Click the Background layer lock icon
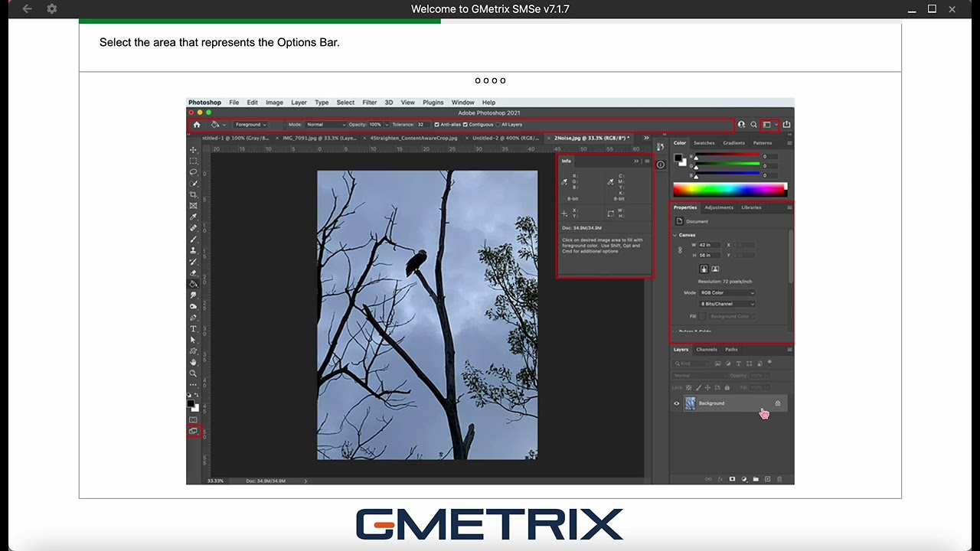Image resolution: width=980 pixels, height=551 pixels. click(778, 403)
